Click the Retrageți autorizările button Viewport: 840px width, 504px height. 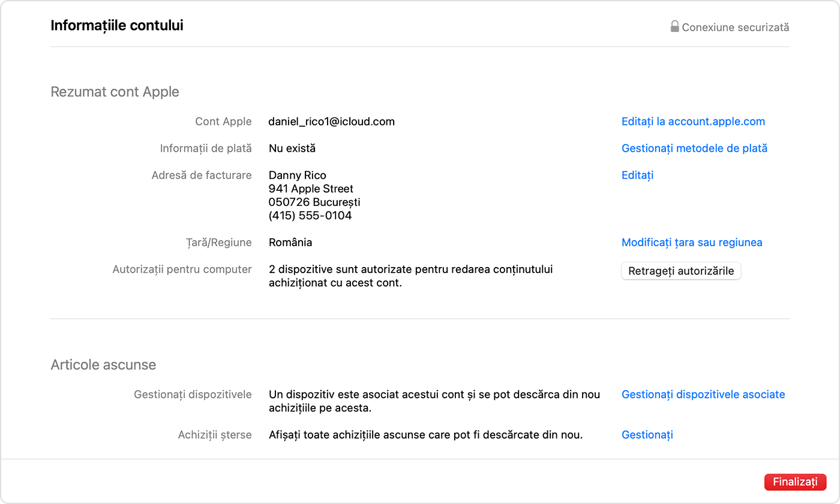(681, 271)
